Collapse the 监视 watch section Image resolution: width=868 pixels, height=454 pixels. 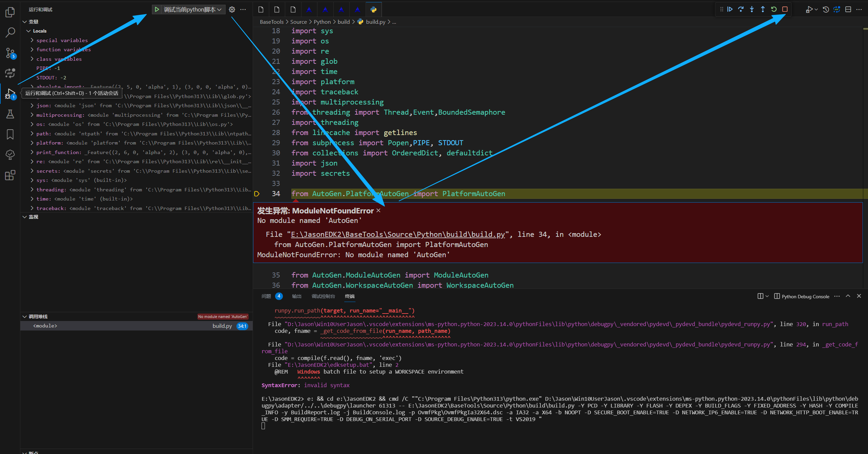click(x=25, y=217)
